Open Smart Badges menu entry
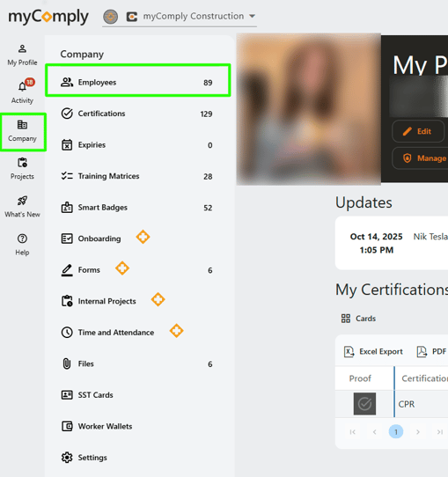The height and width of the screenshot is (477, 448). pos(138,208)
